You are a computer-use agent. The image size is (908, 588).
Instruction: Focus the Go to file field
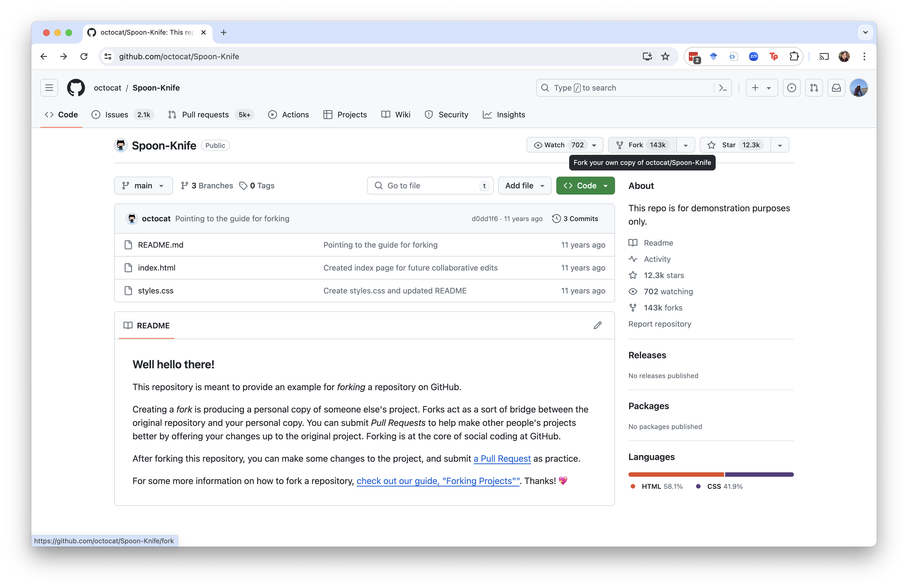point(430,186)
